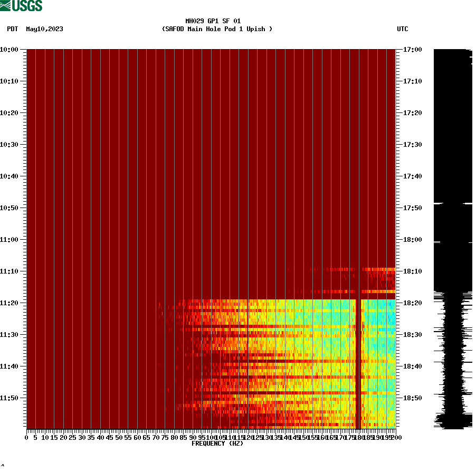This screenshot has height=471, width=476.
Task: Click the UTC timezone label
Action: [x=404, y=29]
